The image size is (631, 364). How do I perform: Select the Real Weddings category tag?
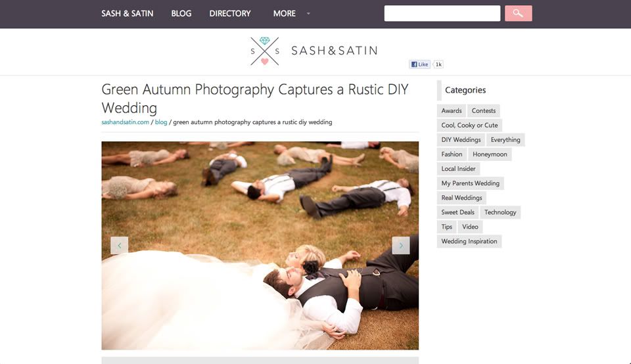461,198
